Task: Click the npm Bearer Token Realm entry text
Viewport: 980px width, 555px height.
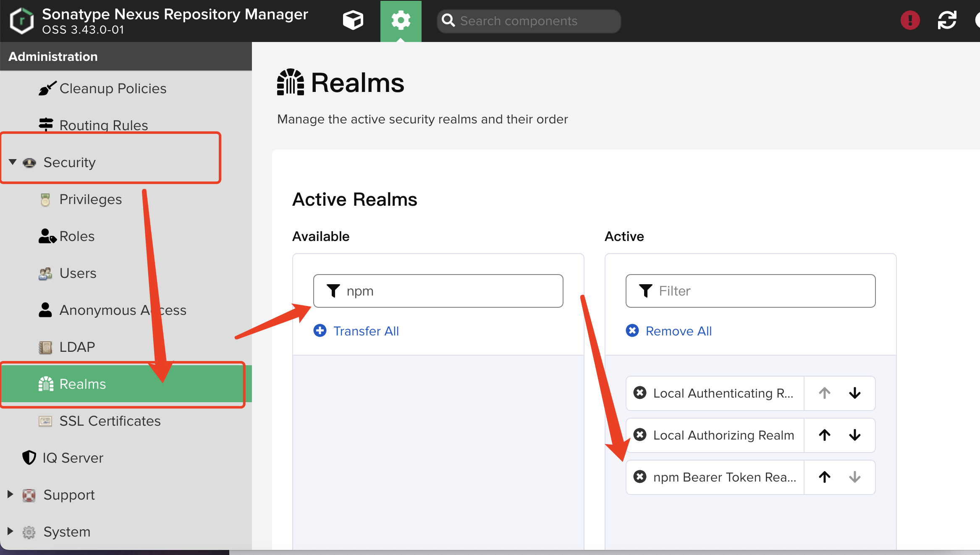Action: [725, 477]
